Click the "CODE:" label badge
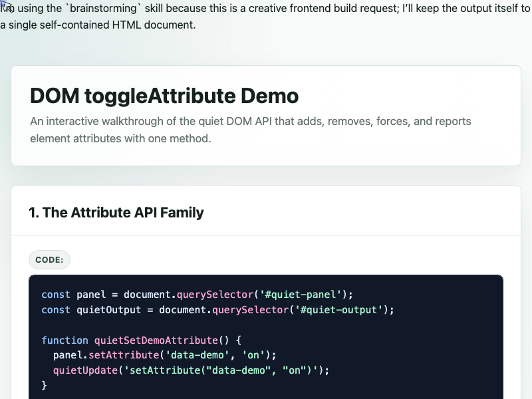The image size is (532, 399). (x=49, y=260)
